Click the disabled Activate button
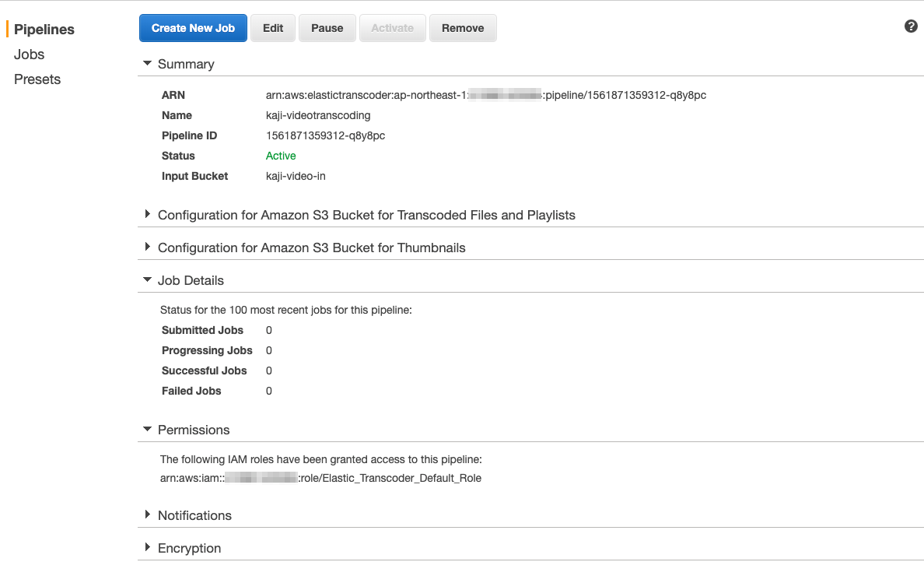Viewport: 924px width, 576px height. [x=392, y=27]
